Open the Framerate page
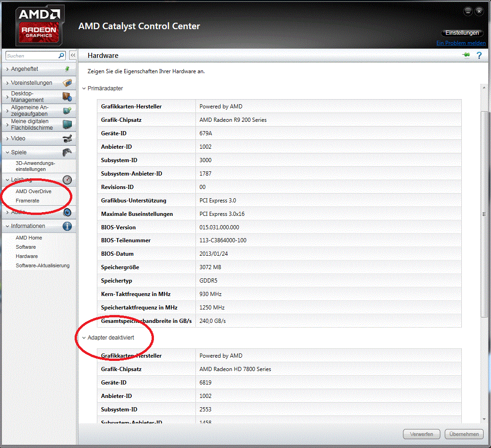This screenshot has width=491, height=448. (27, 201)
